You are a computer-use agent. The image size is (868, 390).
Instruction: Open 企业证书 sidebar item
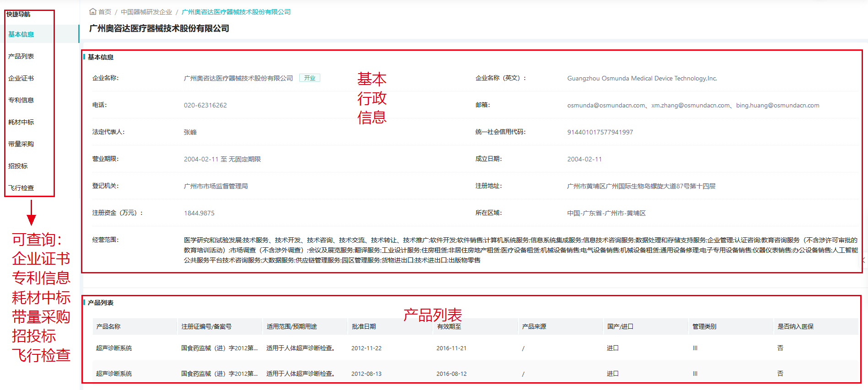21,78
